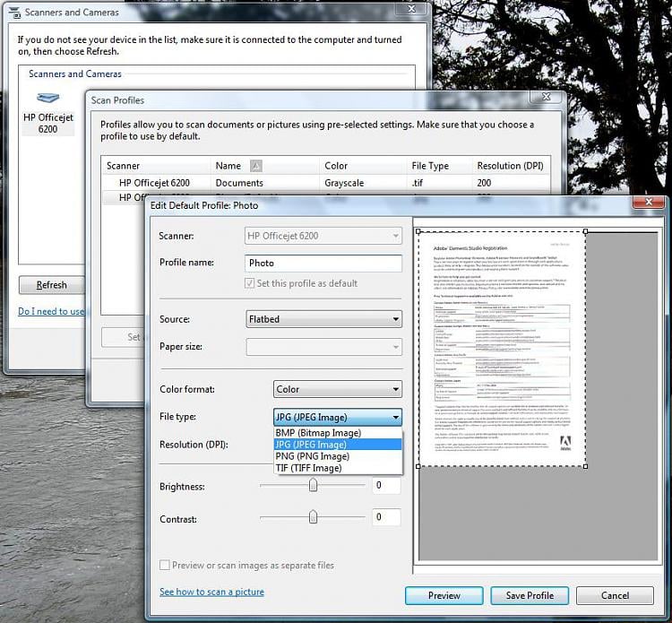
Task: Click the Contrast slider handle
Action: (x=314, y=517)
